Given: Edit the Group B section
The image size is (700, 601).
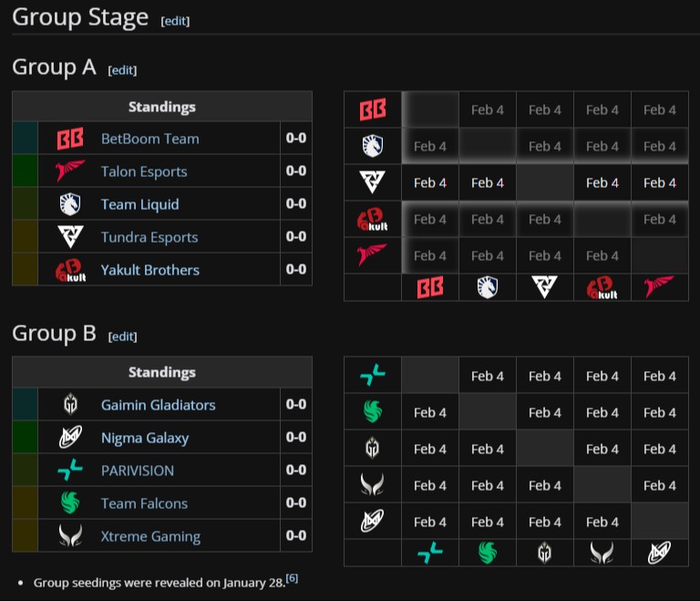Looking at the screenshot, I should pyautogui.click(x=122, y=336).
